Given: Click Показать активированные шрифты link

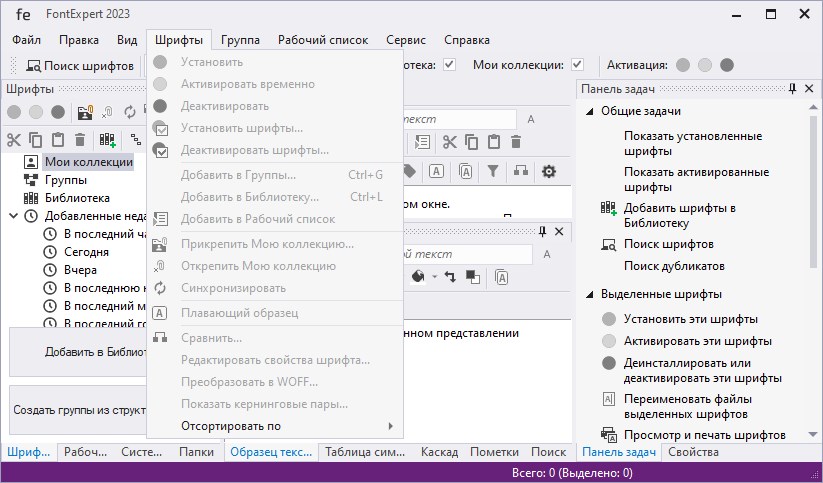Looking at the screenshot, I should (697, 180).
